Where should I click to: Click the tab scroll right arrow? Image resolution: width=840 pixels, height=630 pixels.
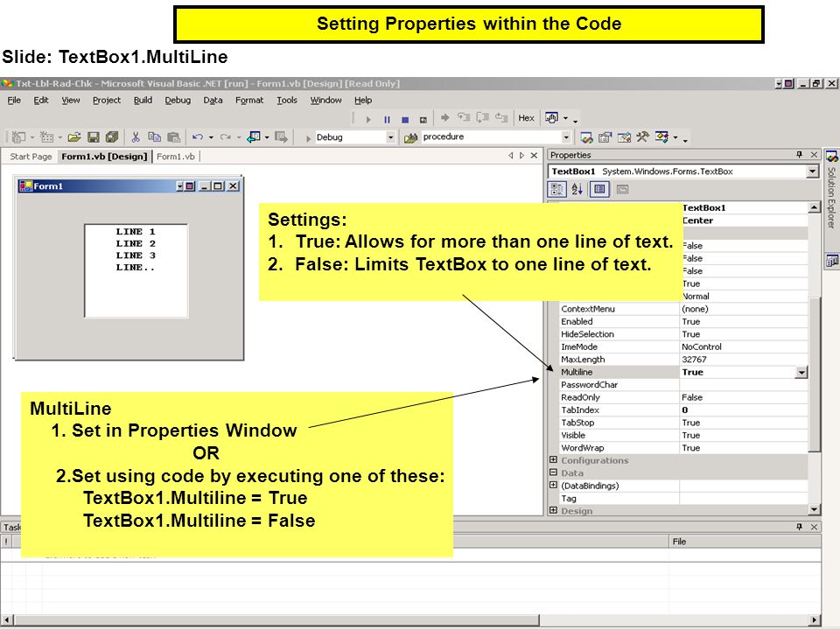pyautogui.click(x=521, y=156)
